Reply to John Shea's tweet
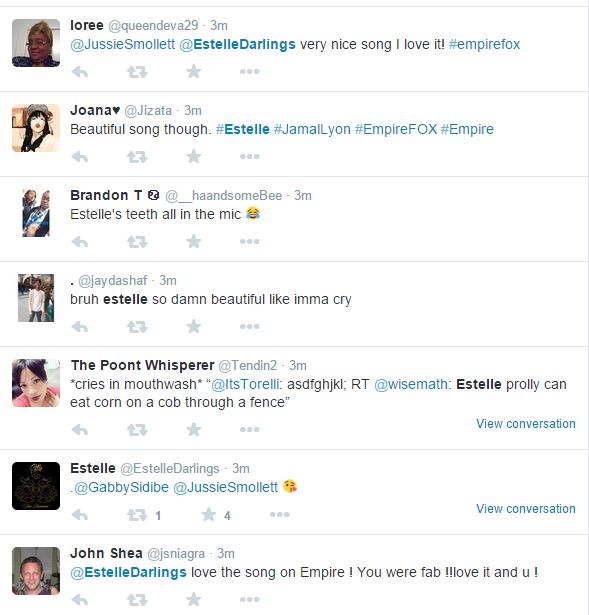Screen dimensions: 589x615 pyautogui.click(x=80, y=600)
